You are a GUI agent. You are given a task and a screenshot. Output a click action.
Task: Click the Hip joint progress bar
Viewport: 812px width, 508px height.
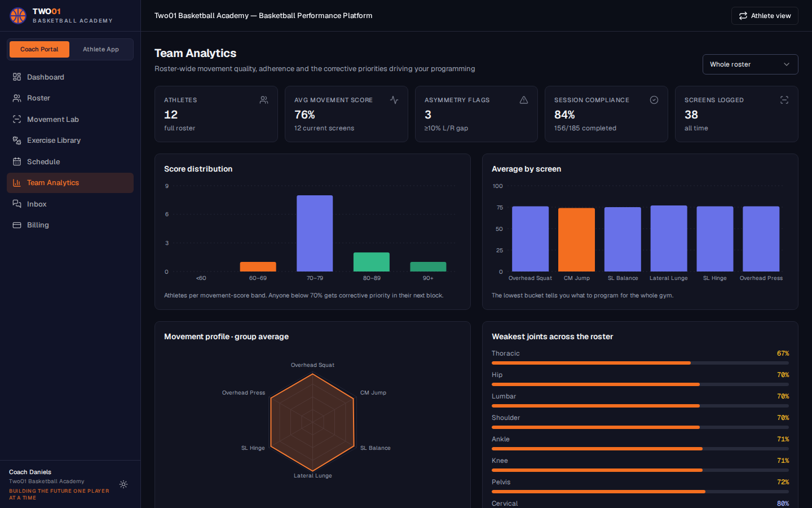[640, 384]
